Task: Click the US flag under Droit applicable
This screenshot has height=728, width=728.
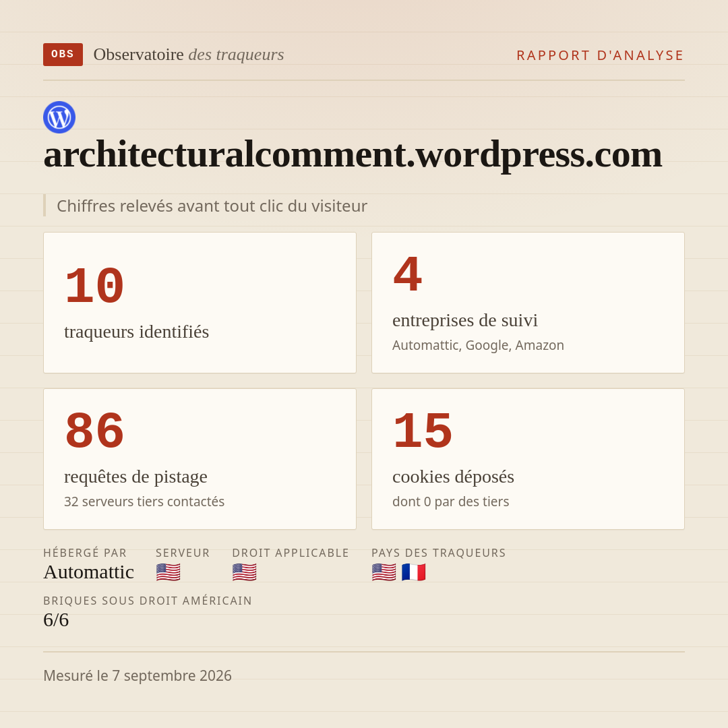Action: tap(244, 572)
